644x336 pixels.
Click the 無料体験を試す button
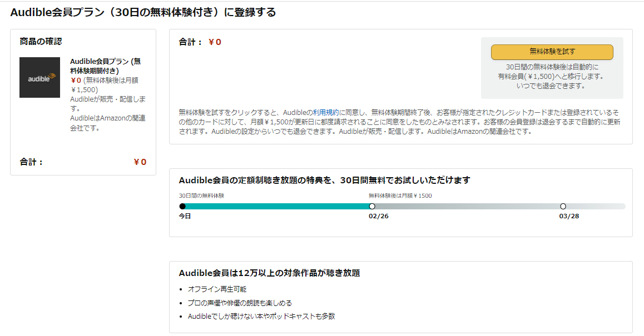(552, 52)
